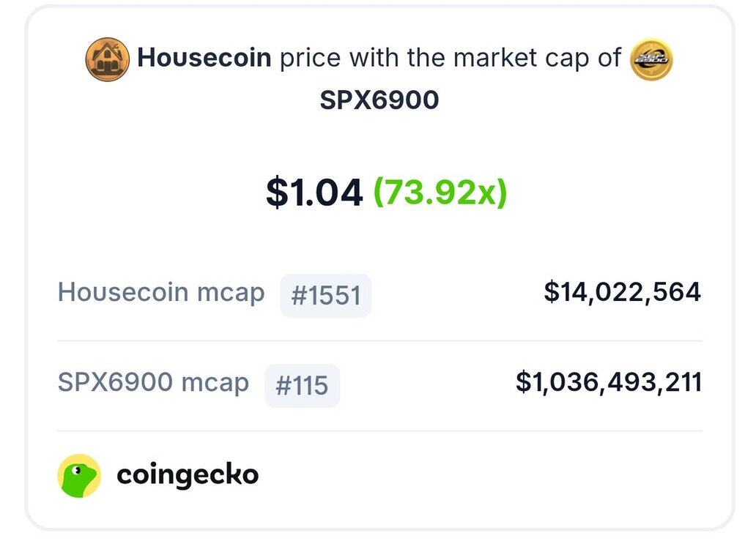The height and width of the screenshot is (544, 756).
Task: Select the $14,022,564 market cap value
Action: pyautogui.click(x=623, y=292)
